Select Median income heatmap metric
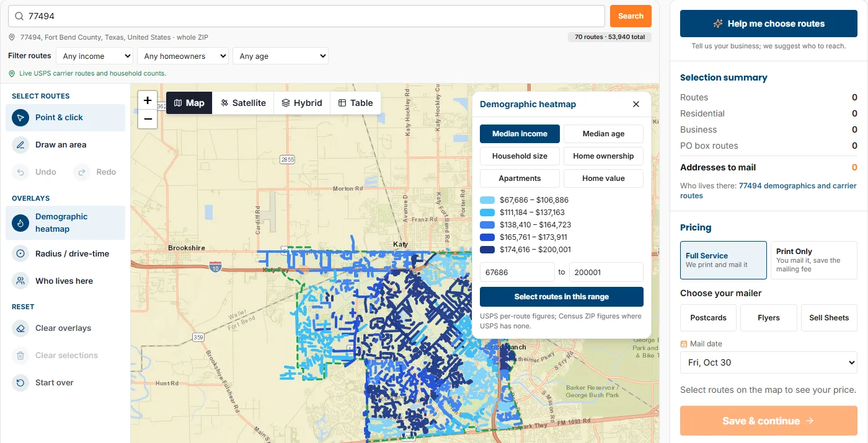Screen dimensions: 868x443 [x=520, y=134]
